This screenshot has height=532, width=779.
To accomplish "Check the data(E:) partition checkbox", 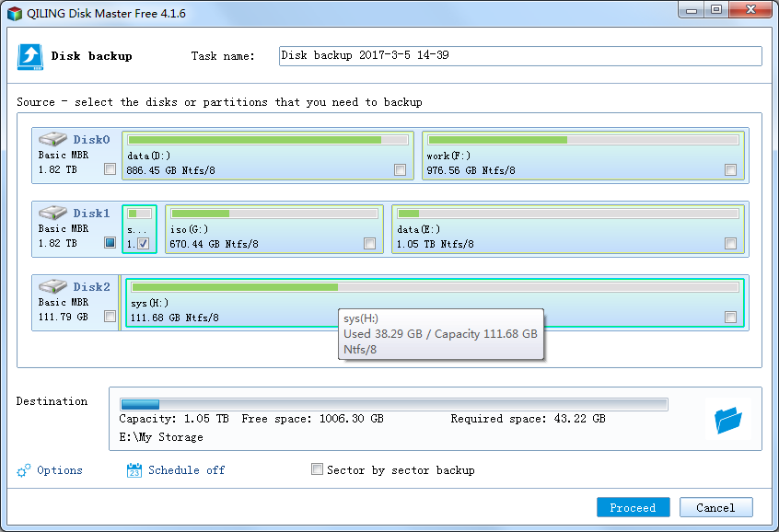I will (x=730, y=243).
